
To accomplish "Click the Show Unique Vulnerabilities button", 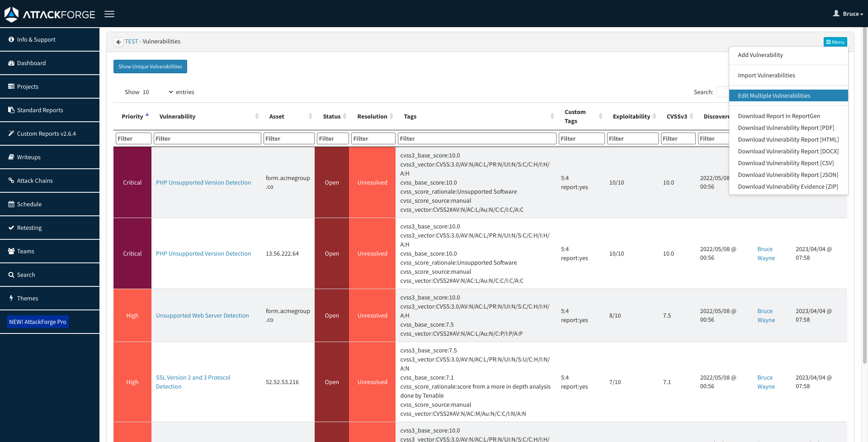I will (x=150, y=67).
